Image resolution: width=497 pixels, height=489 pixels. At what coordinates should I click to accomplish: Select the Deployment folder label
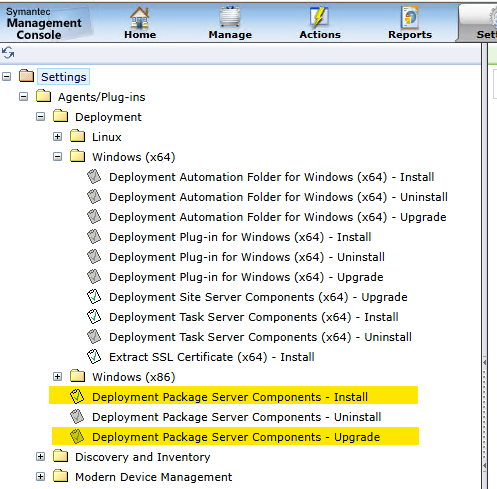pos(108,117)
